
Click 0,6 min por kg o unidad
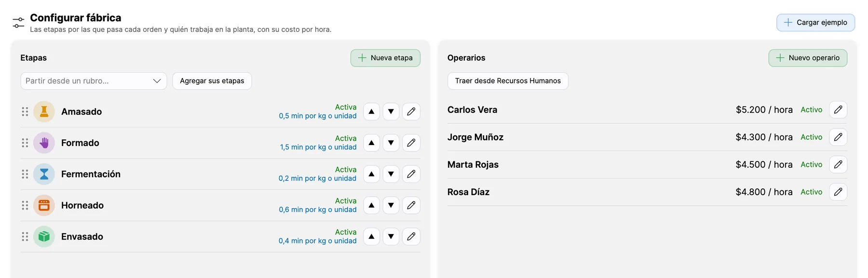pos(318,210)
